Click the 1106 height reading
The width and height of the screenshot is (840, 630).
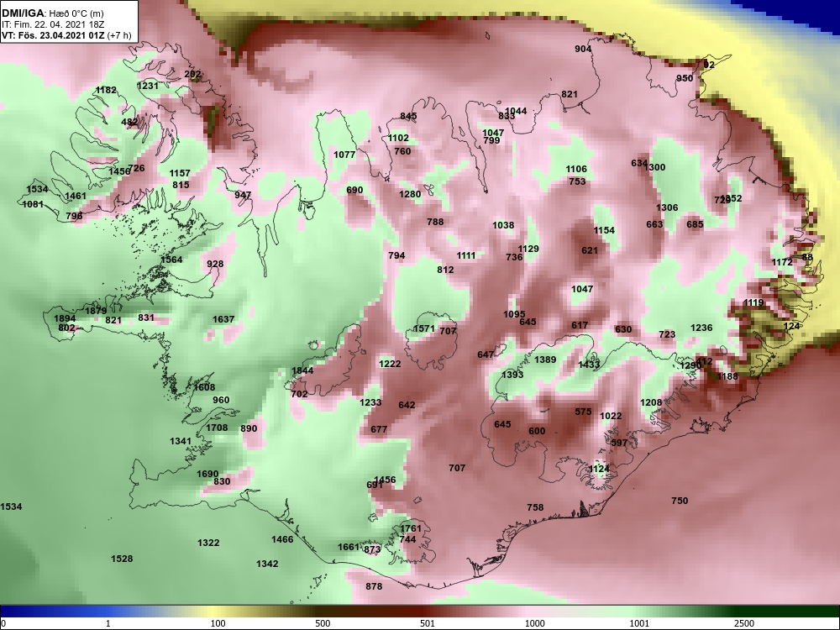[576, 170]
